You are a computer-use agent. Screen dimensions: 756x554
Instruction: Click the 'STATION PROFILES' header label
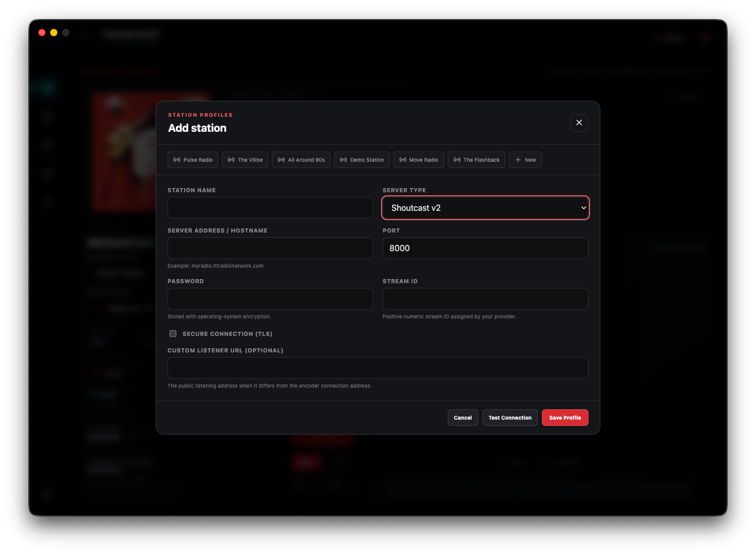201,115
